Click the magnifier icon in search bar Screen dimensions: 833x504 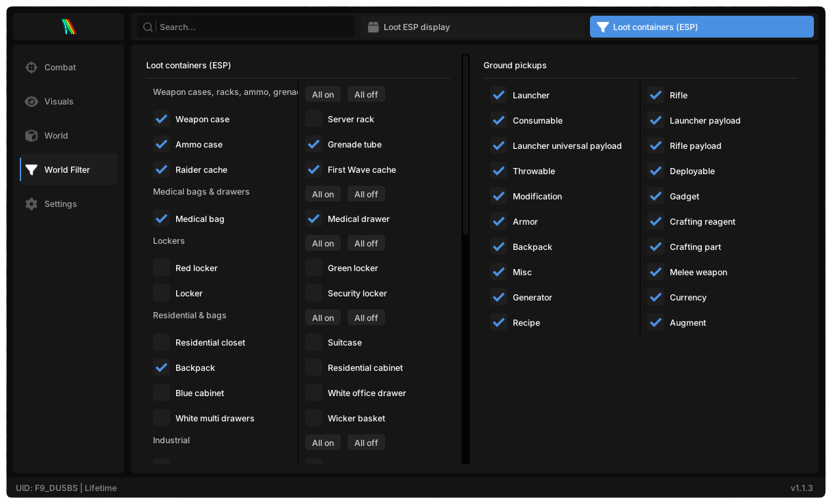coord(147,27)
